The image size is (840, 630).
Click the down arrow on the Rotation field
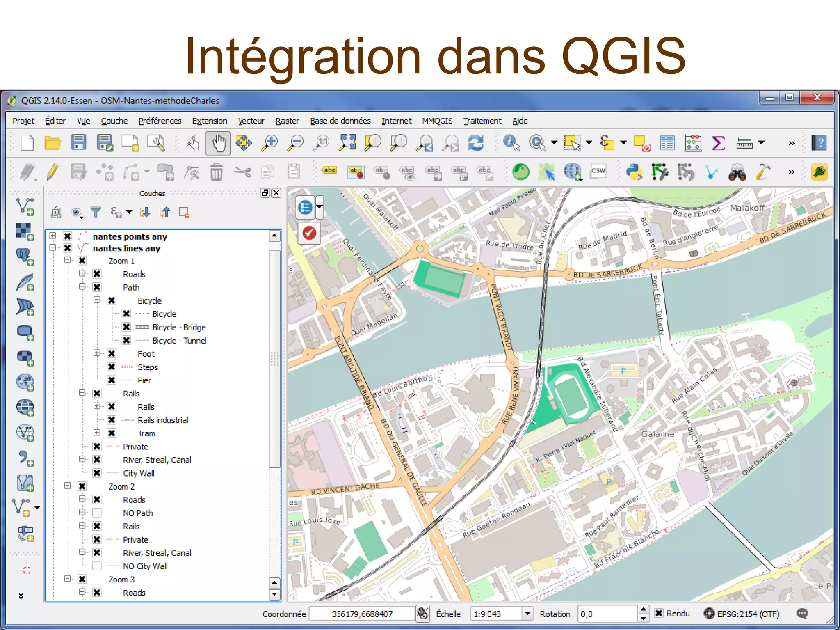coord(644,618)
